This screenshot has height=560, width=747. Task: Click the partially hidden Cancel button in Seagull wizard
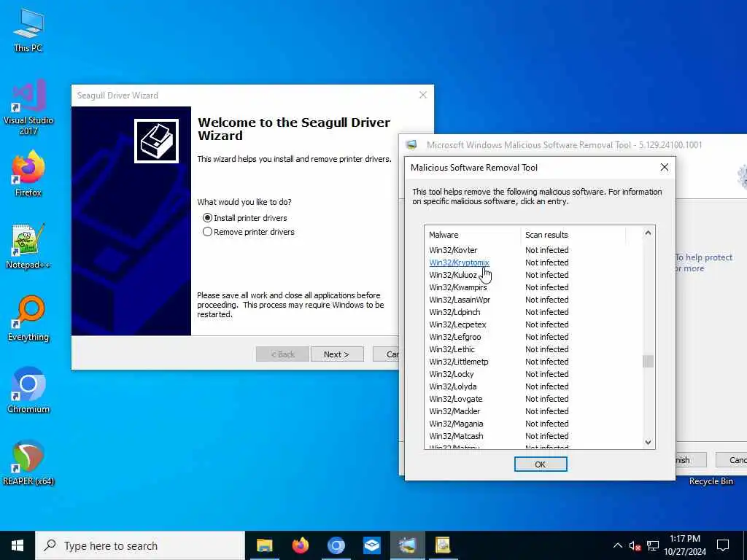pos(386,354)
